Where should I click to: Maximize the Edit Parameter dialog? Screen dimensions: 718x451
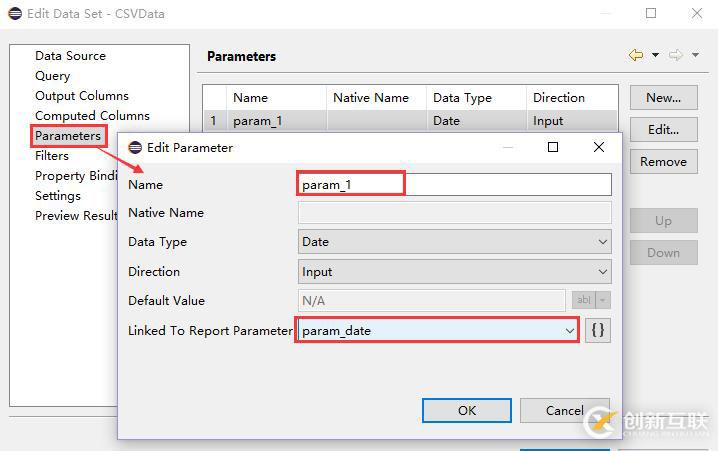tap(553, 147)
